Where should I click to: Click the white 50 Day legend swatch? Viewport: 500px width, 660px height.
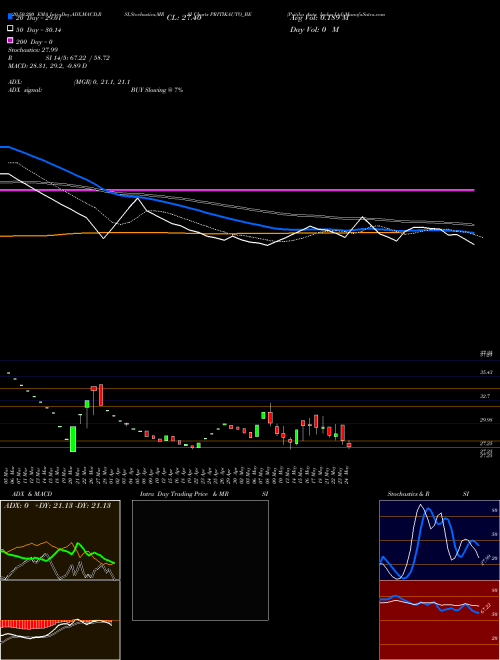pyautogui.click(x=10, y=29)
